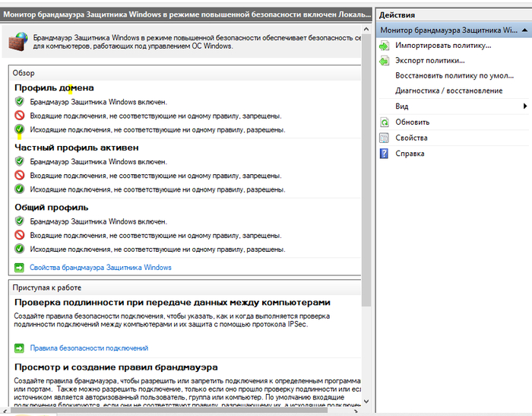Open Импортировать политику action
This screenshot has height=416, width=532.
point(443,46)
